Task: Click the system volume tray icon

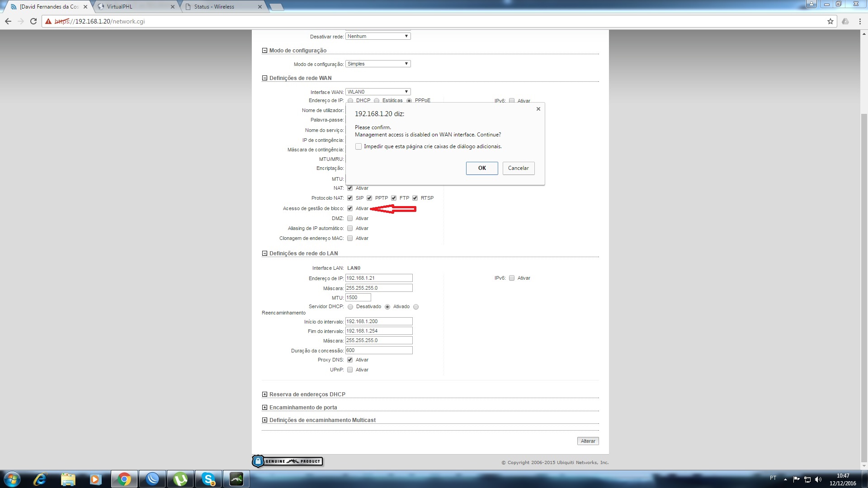Action: click(818, 479)
